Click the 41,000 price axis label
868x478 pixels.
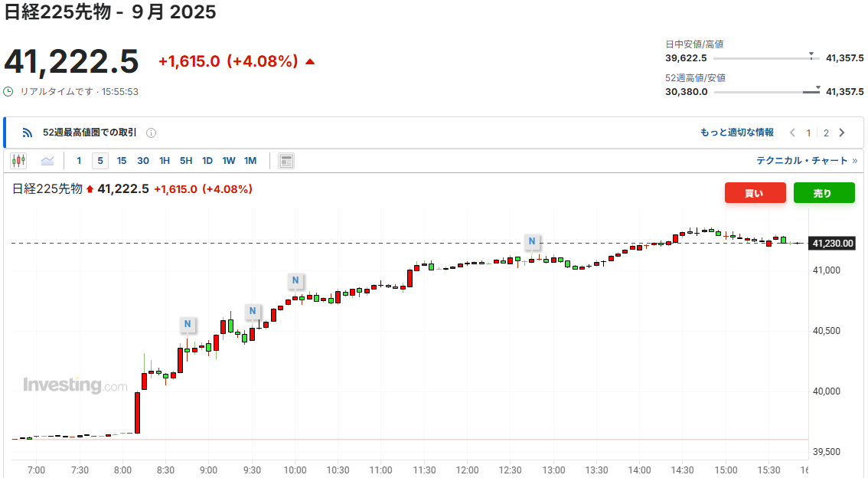pyautogui.click(x=827, y=270)
